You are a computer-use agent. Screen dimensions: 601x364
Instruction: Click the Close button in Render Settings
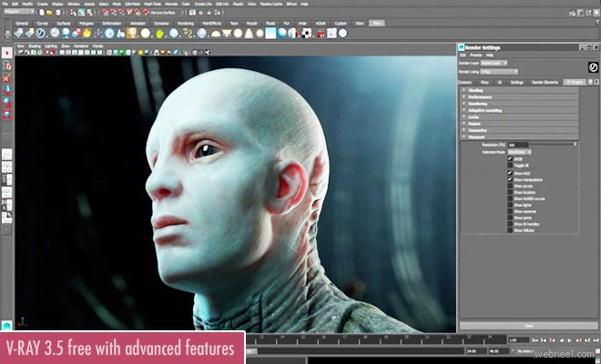[x=528, y=326]
